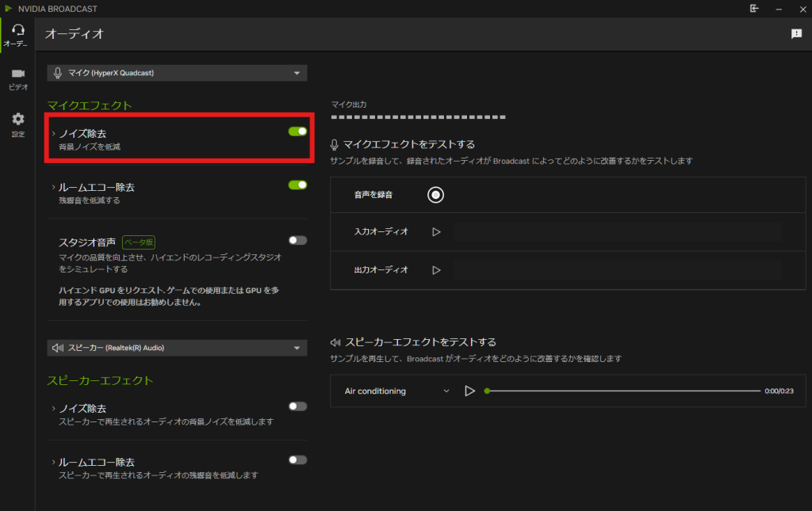This screenshot has width=812, height=511.
Task: Click the マイクエフェクト section heading
Action: pyautogui.click(x=90, y=105)
